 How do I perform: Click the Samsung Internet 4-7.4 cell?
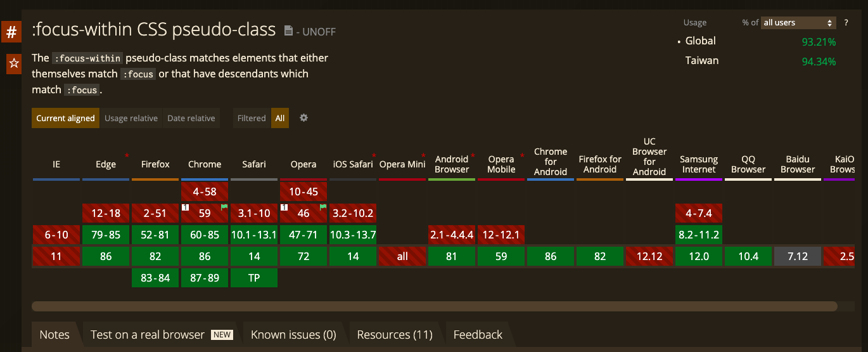(x=699, y=213)
